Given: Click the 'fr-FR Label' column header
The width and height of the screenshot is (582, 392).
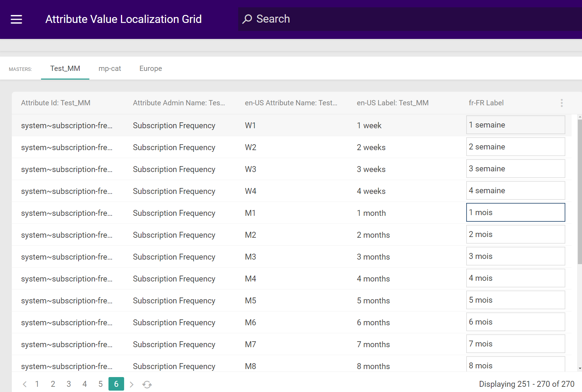Looking at the screenshot, I should click(486, 103).
